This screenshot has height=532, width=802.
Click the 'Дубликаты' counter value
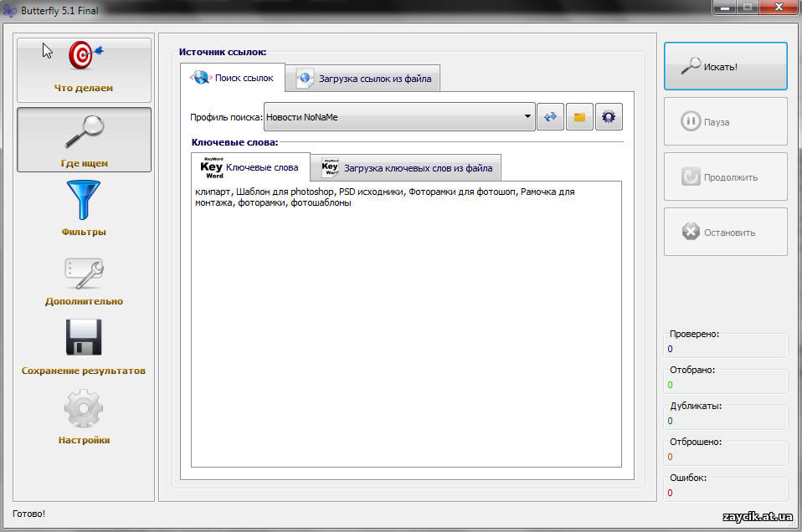pyautogui.click(x=670, y=421)
